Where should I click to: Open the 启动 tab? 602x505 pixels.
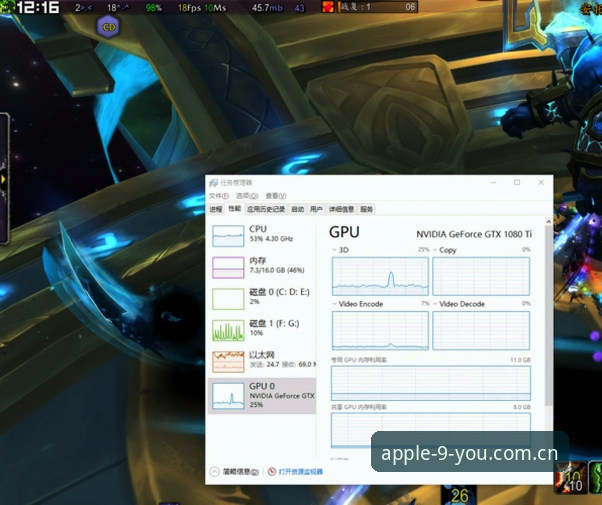pos(298,209)
